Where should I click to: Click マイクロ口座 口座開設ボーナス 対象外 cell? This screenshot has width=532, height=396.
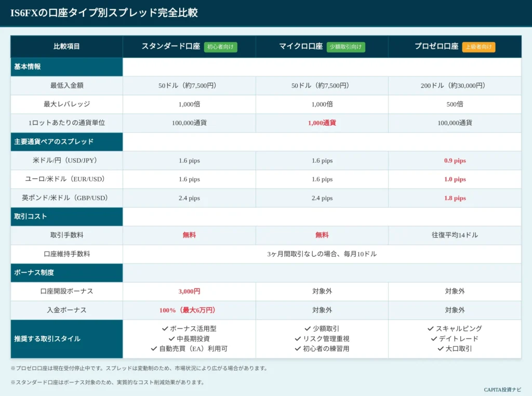click(322, 291)
